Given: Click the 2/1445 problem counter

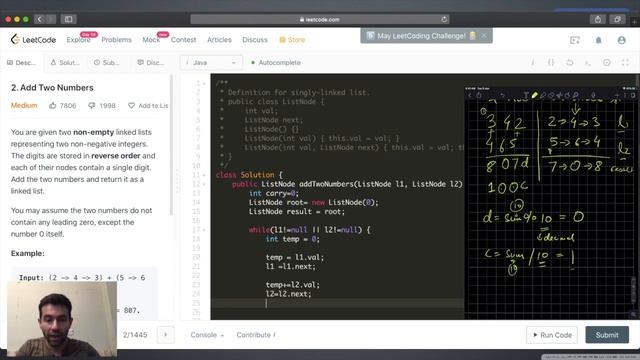Looking at the screenshot, I should coord(135,335).
